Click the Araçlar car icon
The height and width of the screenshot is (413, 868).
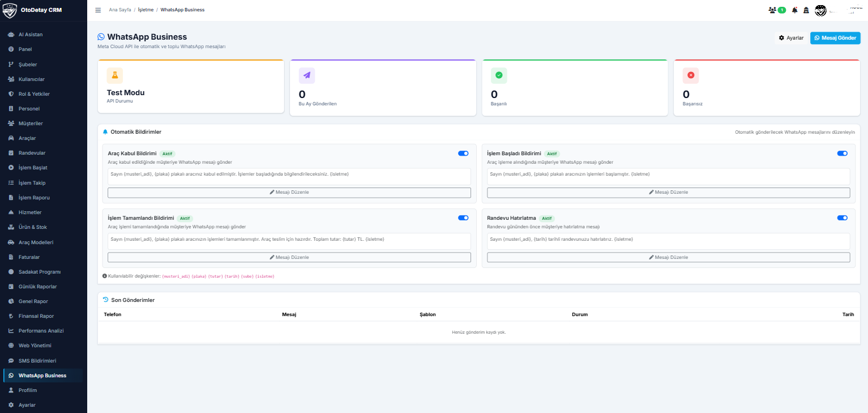click(11, 138)
